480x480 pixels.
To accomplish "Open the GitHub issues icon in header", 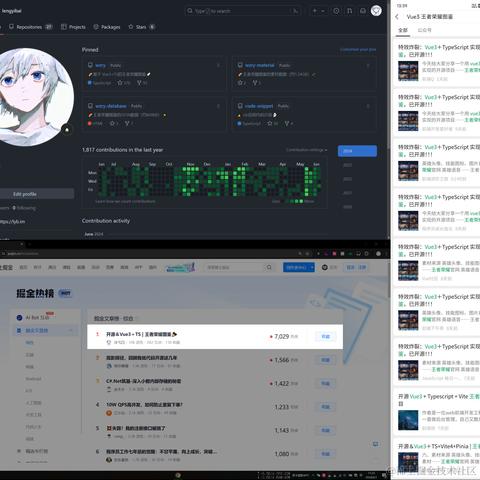I will pyautogui.click(x=336, y=11).
